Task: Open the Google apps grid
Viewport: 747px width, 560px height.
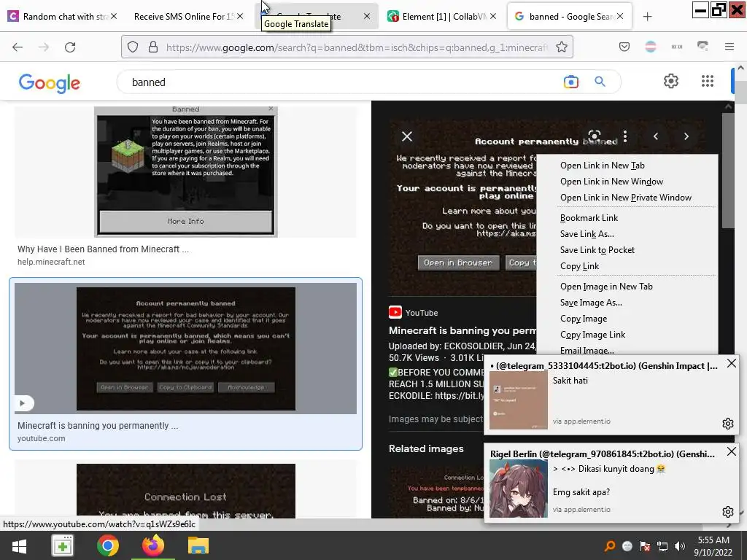Action: 708,81
